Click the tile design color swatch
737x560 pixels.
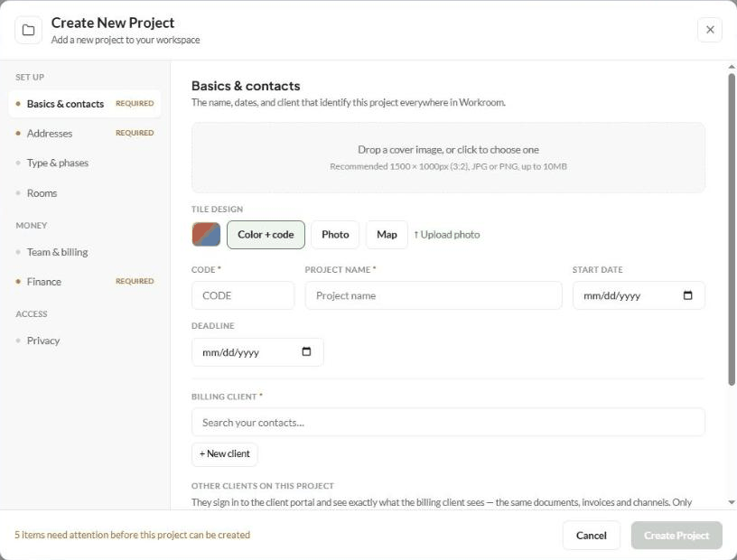pos(206,235)
